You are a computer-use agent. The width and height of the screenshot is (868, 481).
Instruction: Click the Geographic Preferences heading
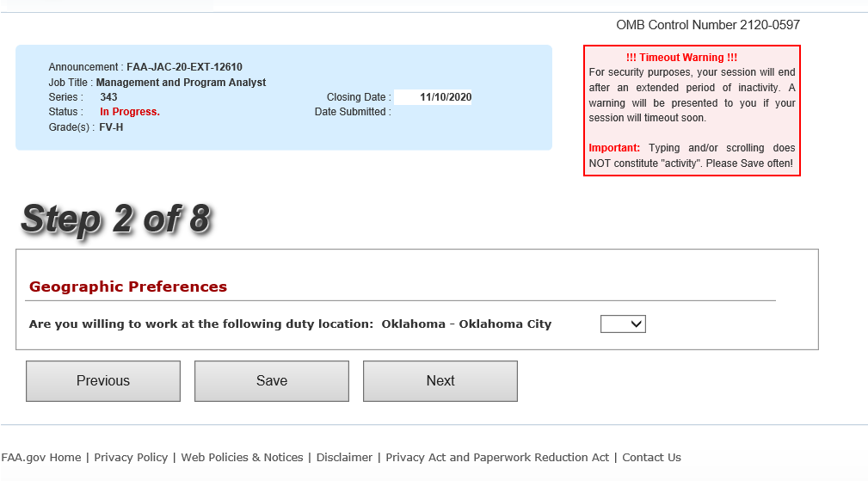[128, 287]
